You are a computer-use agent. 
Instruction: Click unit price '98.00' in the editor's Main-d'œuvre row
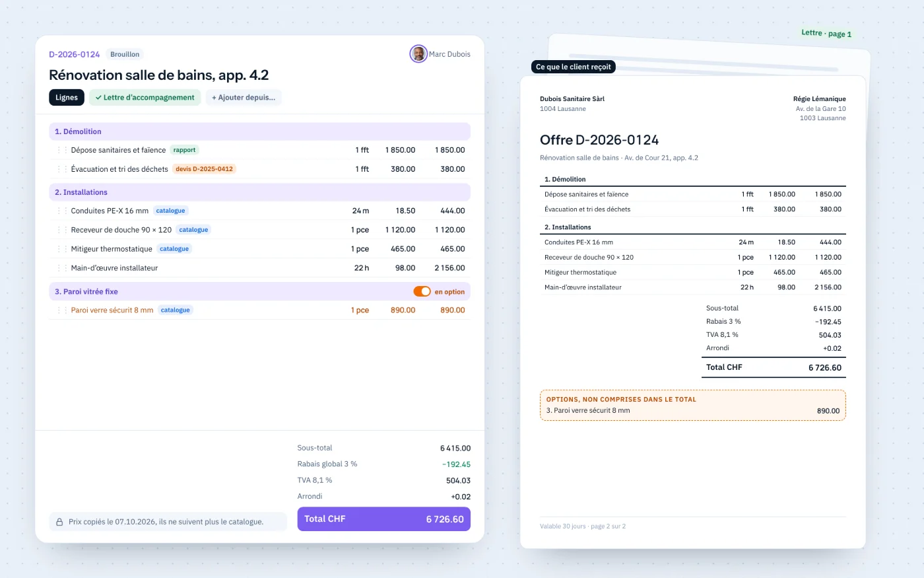405,268
